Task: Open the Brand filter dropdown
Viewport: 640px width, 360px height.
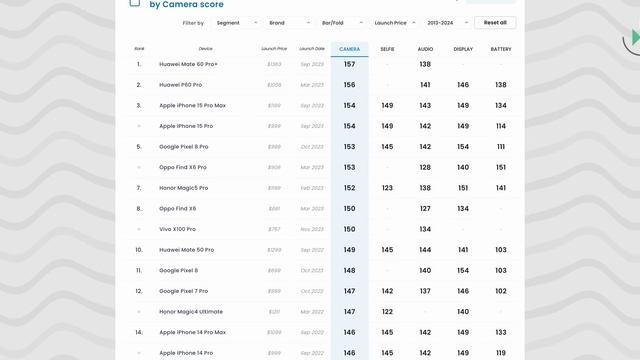Action: tap(289, 23)
